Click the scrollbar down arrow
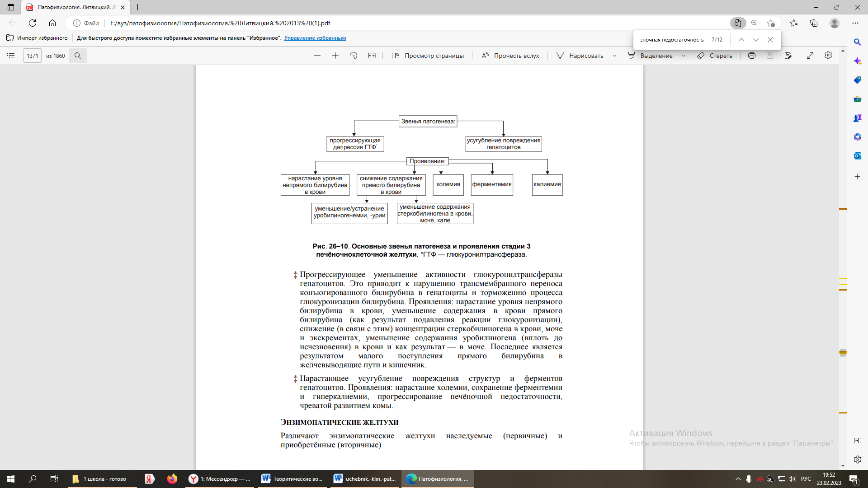 point(843,466)
